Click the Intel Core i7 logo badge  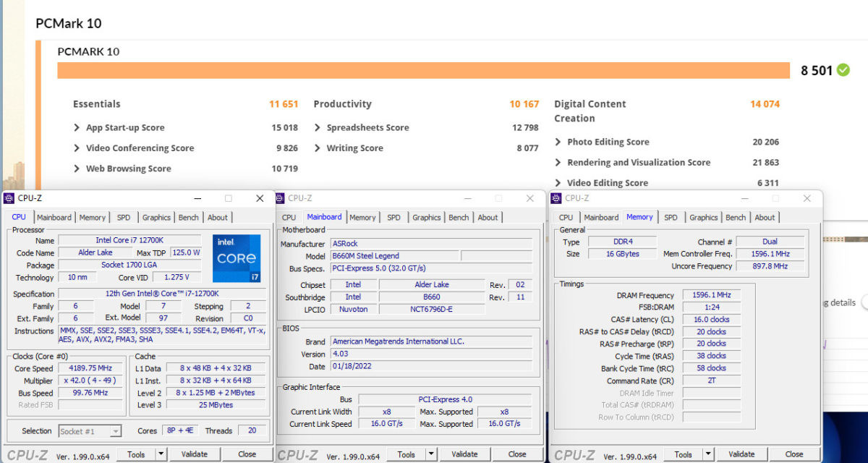[236, 258]
